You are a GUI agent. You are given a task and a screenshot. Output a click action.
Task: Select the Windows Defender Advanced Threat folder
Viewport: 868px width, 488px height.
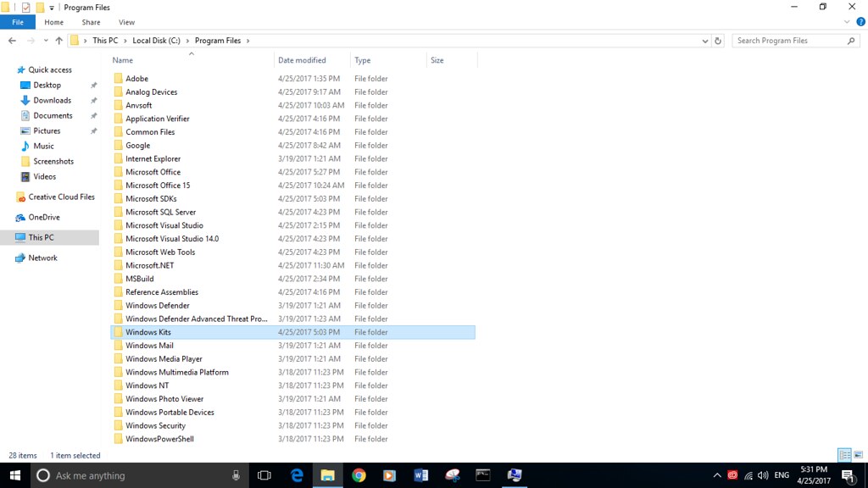pos(196,319)
